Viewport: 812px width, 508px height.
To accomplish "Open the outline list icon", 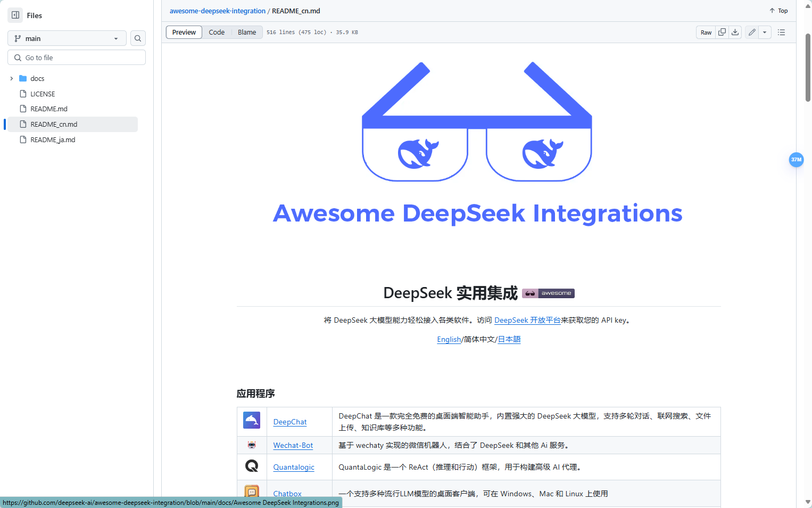I will tap(781, 32).
